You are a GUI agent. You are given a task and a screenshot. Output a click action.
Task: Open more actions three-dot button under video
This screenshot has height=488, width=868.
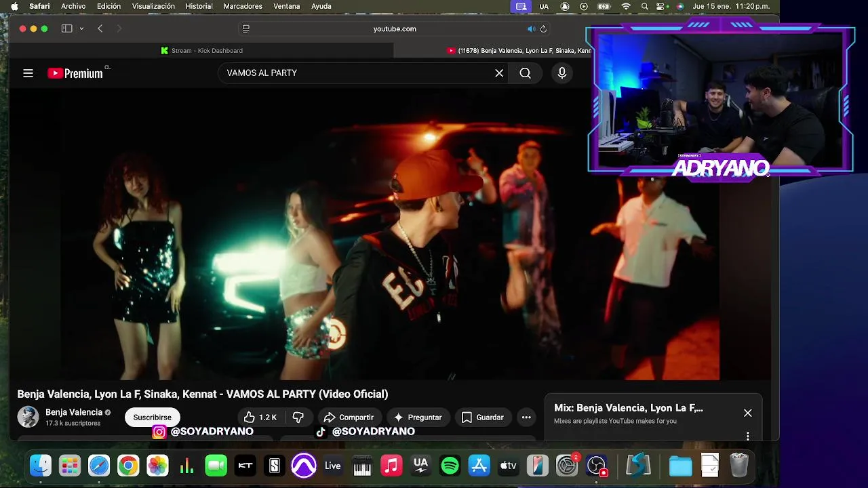tap(526, 418)
